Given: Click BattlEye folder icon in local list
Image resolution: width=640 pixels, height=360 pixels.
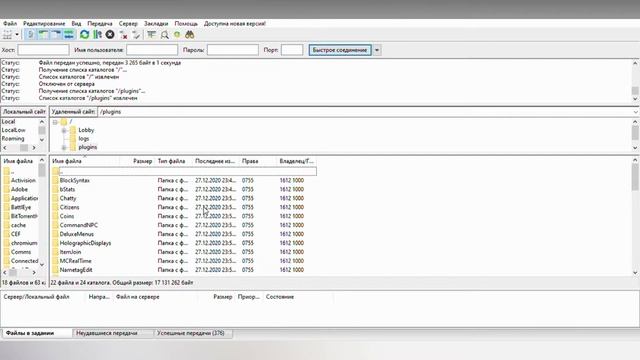Looking at the screenshot, I should pos(7,207).
